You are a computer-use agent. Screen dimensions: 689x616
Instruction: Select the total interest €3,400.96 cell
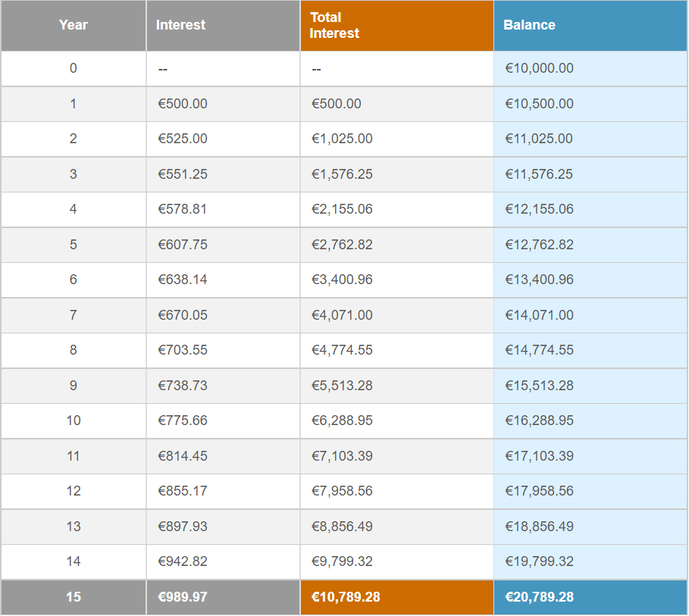342,280
